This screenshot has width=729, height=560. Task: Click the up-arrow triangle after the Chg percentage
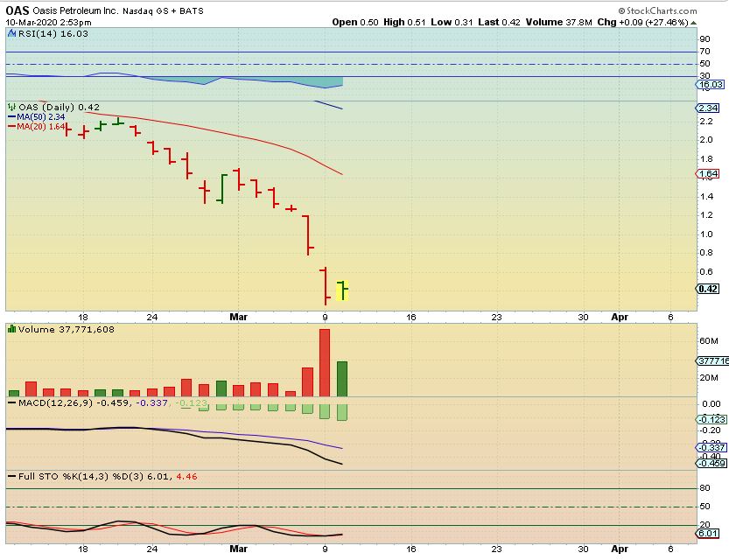point(693,22)
